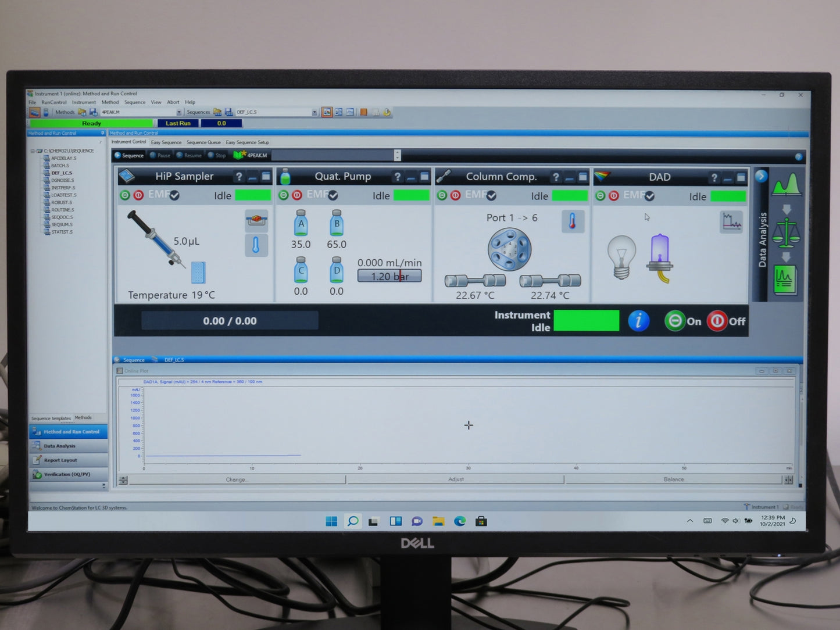
Task: Click the green Ready status bar
Action: coord(91,123)
